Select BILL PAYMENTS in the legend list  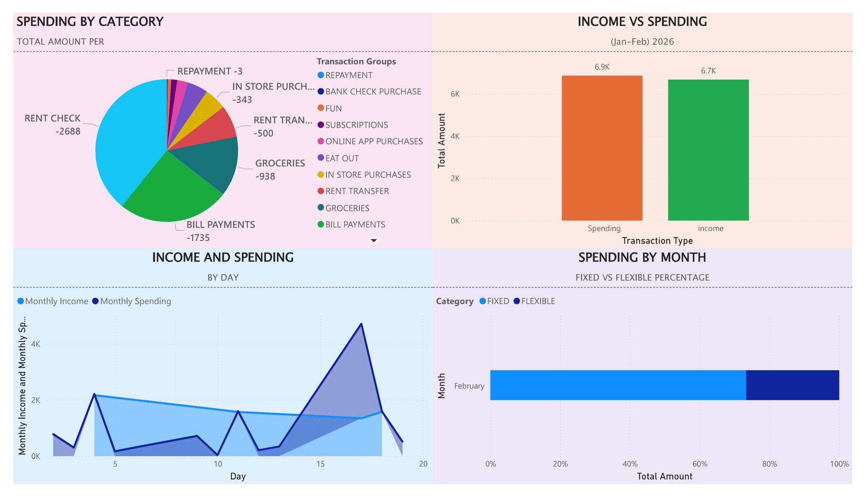click(355, 224)
